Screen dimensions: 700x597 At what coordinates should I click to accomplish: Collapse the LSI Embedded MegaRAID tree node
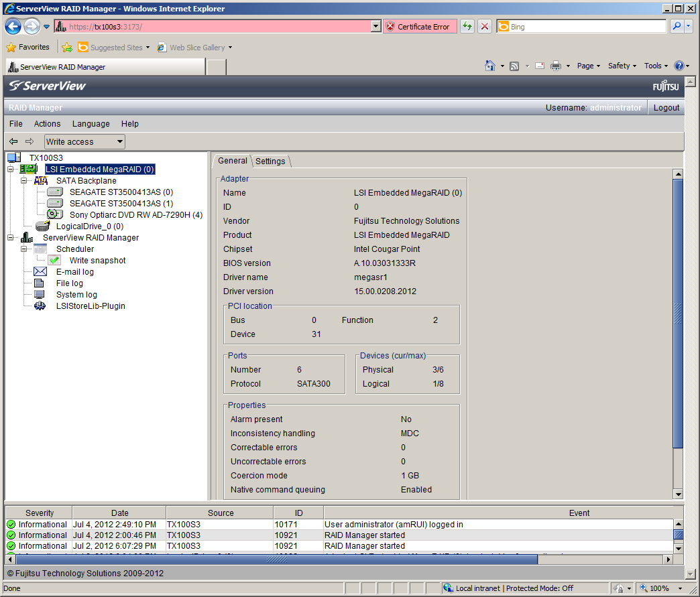pyautogui.click(x=10, y=169)
